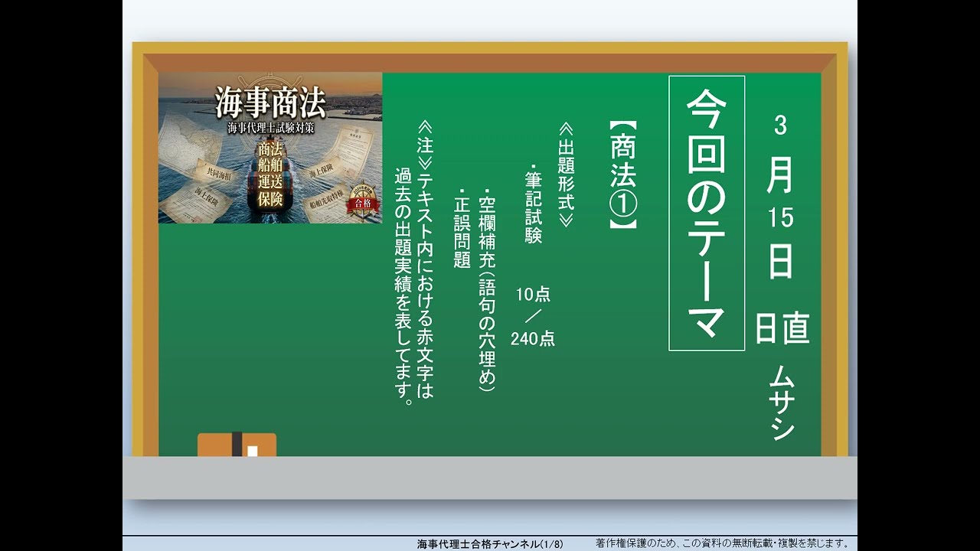
Task: Select the ・正誤問題 bullet item
Action: coord(461,226)
